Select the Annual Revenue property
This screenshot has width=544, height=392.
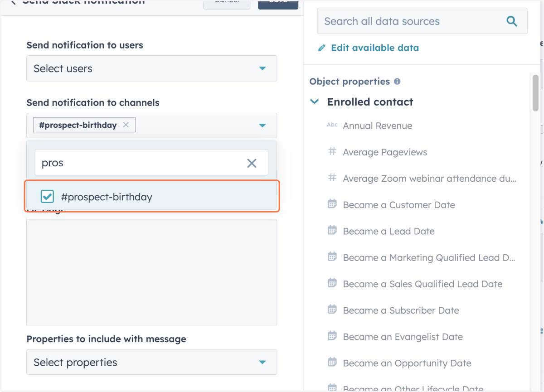378,126
